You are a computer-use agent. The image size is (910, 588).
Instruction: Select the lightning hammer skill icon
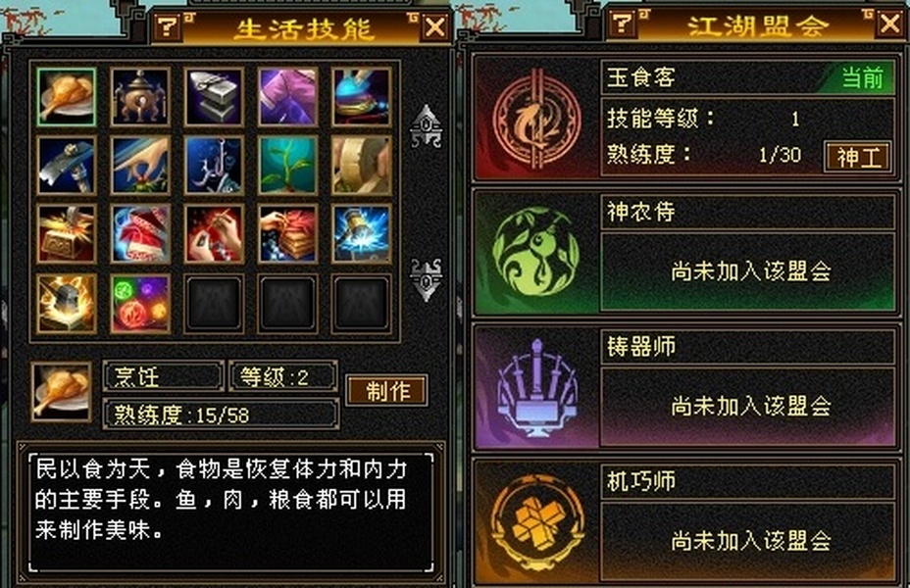click(362, 234)
